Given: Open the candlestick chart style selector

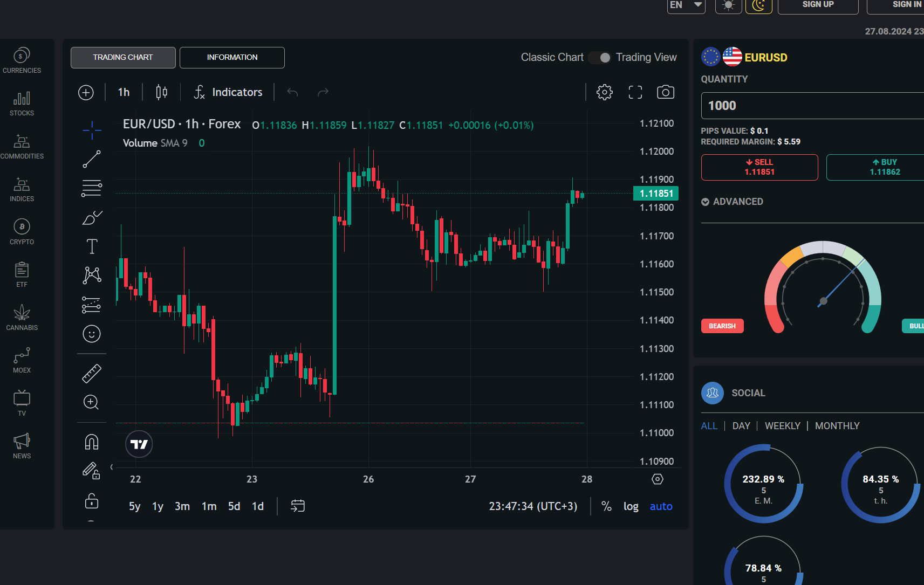Looking at the screenshot, I should pyautogui.click(x=161, y=92).
